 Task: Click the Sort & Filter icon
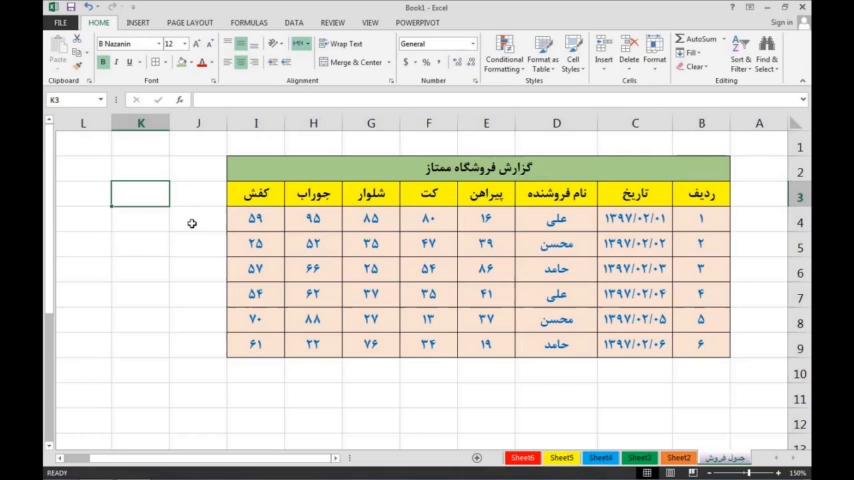coord(740,46)
